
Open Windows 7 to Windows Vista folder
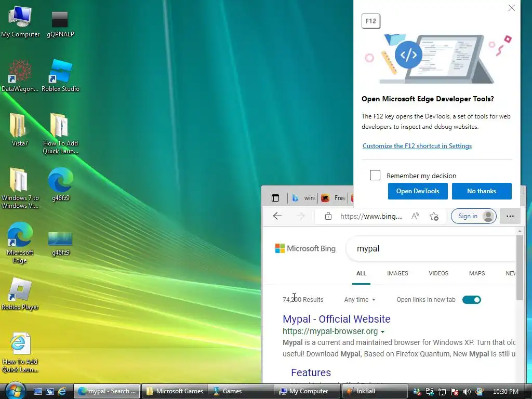tap(20, 188)
